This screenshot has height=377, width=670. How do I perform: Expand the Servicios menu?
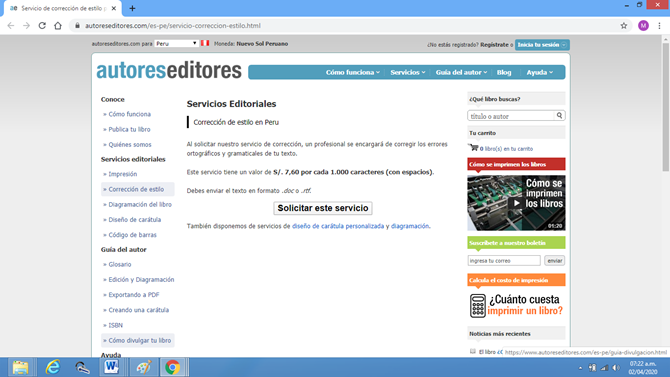[408, 72]
